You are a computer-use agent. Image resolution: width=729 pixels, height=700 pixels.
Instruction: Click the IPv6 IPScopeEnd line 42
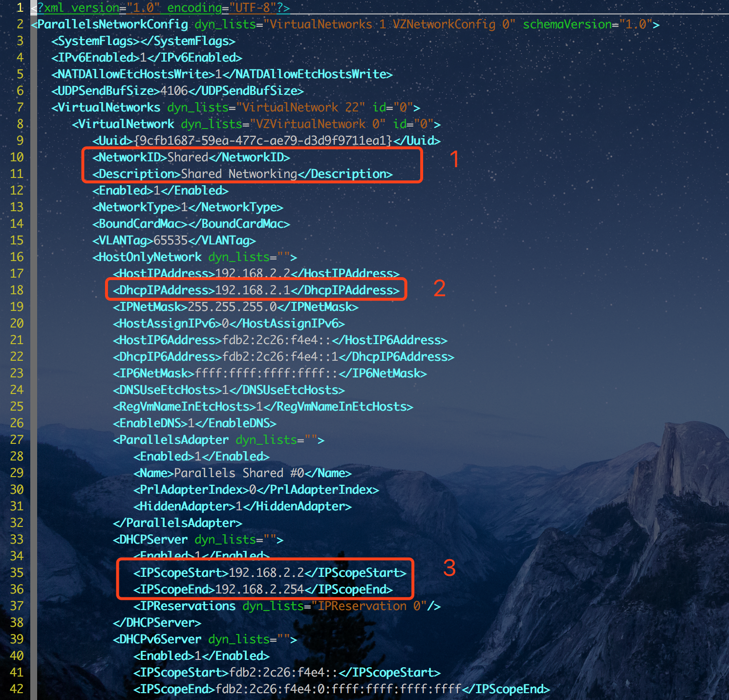click(342, 689)
